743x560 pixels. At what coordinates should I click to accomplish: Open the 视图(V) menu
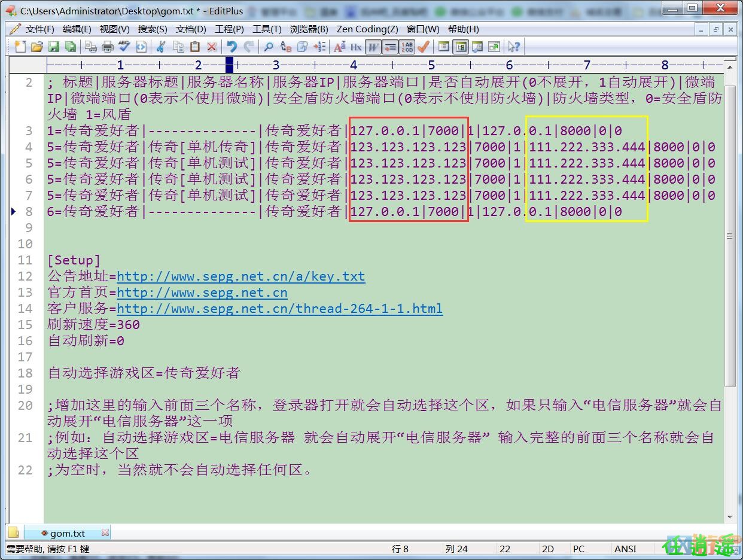pyautogui.click(x=114, y=29)
